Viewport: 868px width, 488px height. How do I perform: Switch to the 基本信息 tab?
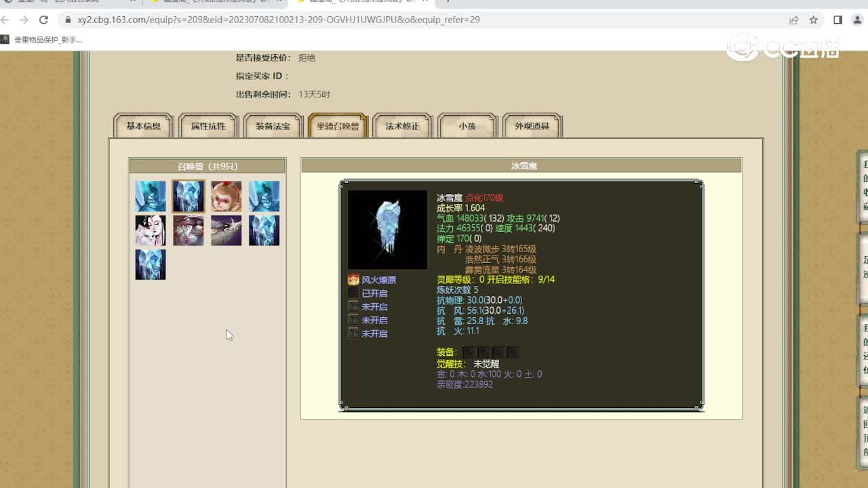click(144, 126)
